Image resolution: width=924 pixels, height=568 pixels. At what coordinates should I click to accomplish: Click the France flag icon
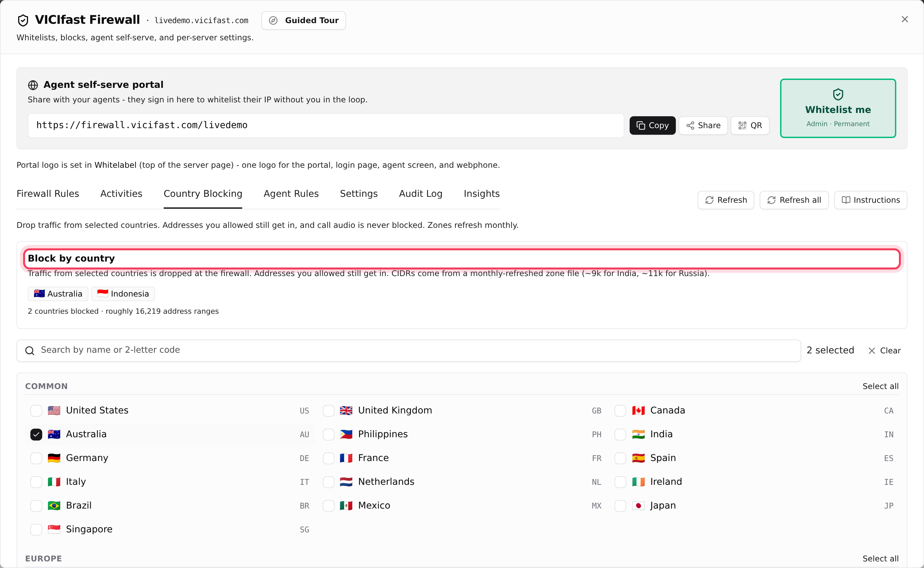pos(346,458)
